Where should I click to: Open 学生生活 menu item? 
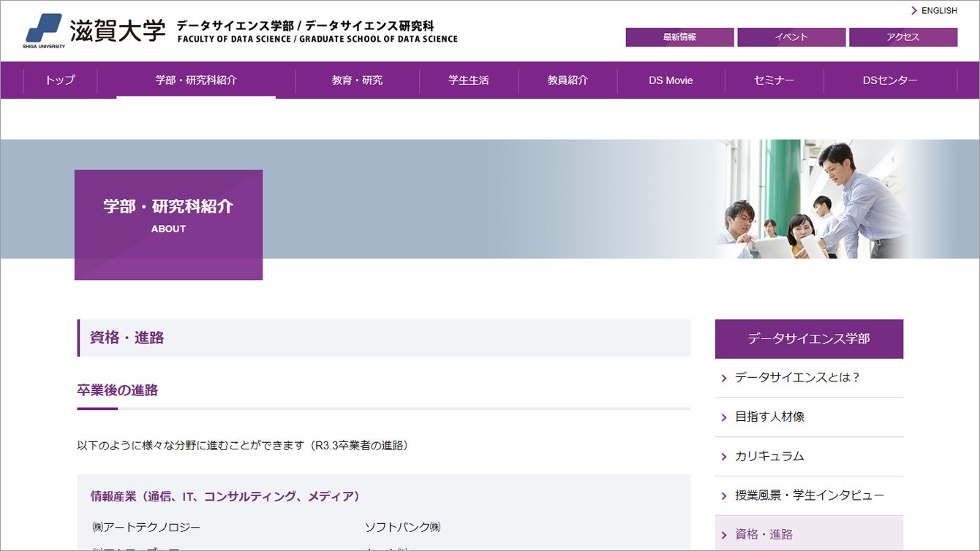469,80
